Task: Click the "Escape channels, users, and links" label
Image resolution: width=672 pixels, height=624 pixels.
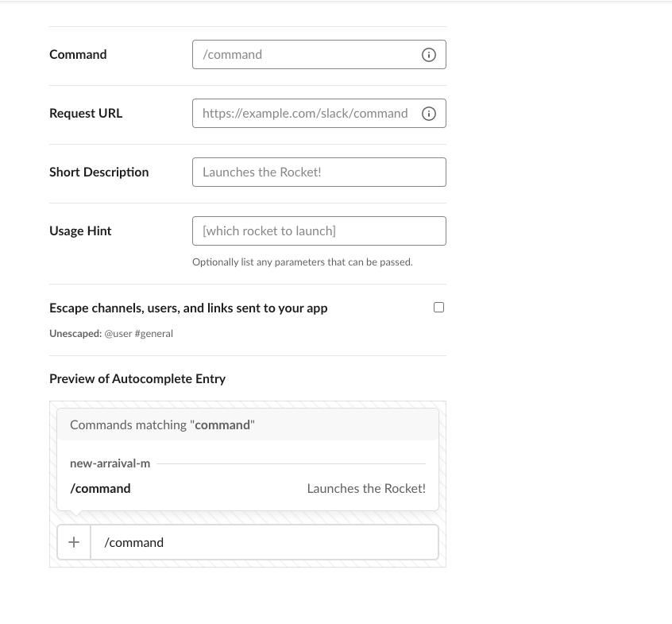Action: click(188, 308)
